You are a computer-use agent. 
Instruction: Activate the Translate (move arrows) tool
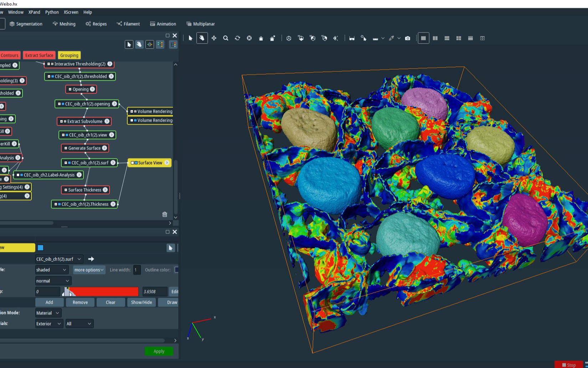click(x=214, y=38)
